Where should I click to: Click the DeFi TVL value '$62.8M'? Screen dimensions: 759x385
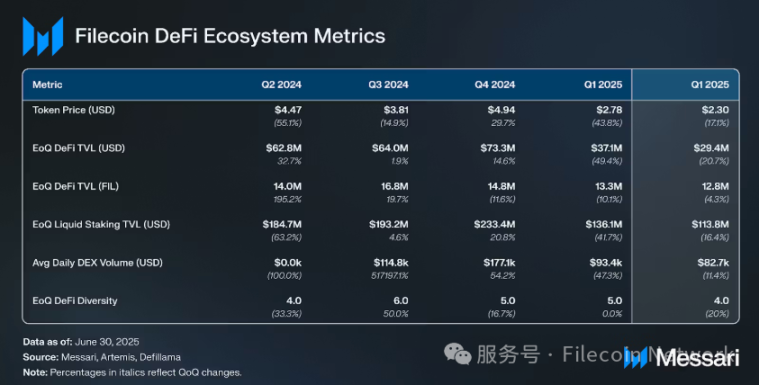[284, 148]
